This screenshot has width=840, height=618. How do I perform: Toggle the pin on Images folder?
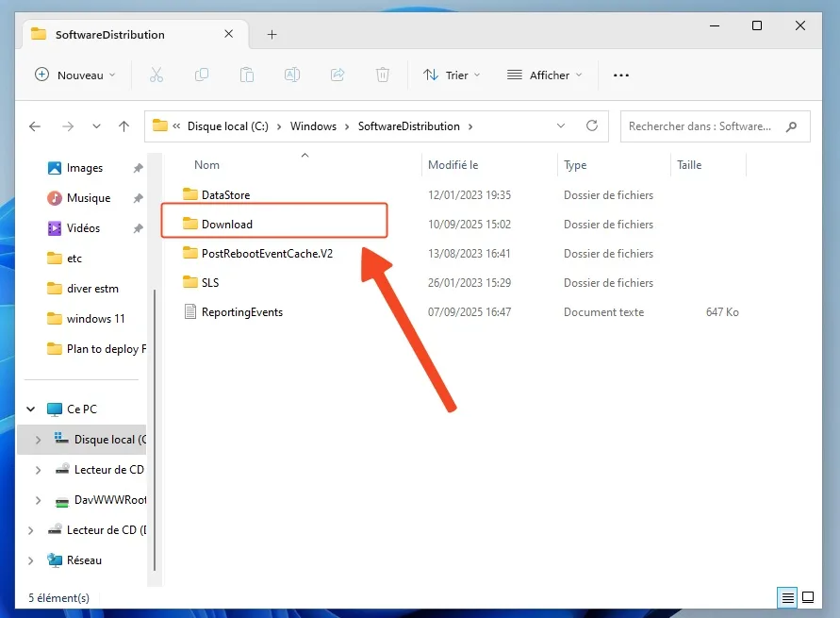(138, 167)
